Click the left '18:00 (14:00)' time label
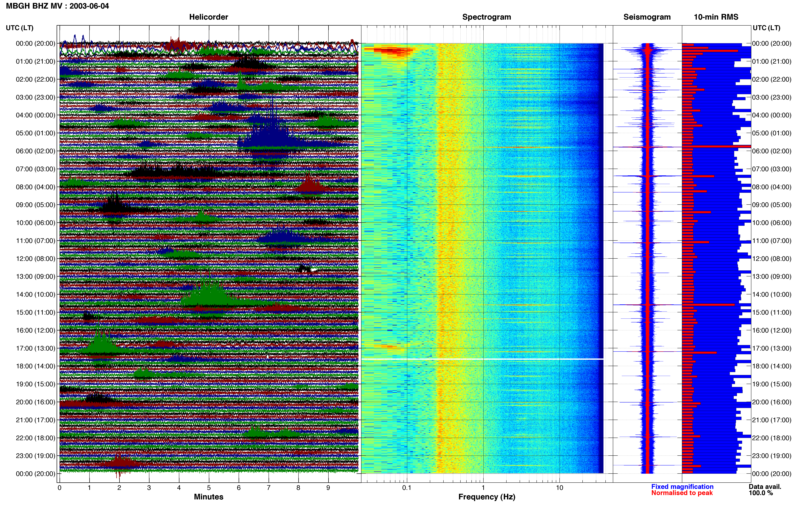This screenshot has width=812, height=508. point(35,366)
